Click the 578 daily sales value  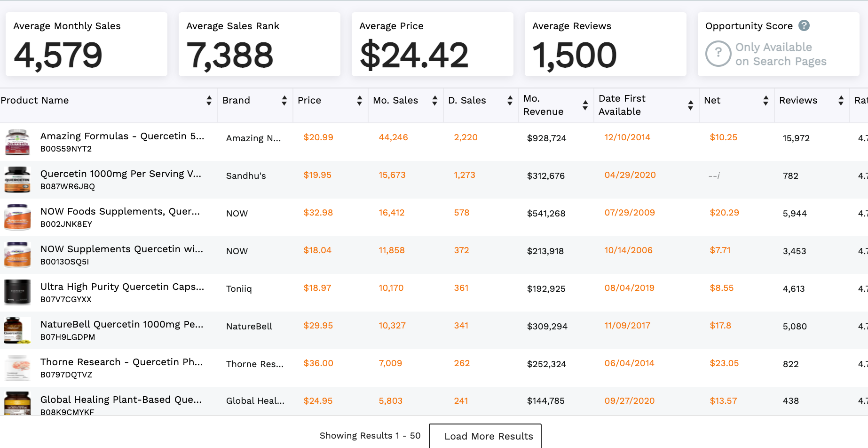pyautogui.click(x=462, y=212)
